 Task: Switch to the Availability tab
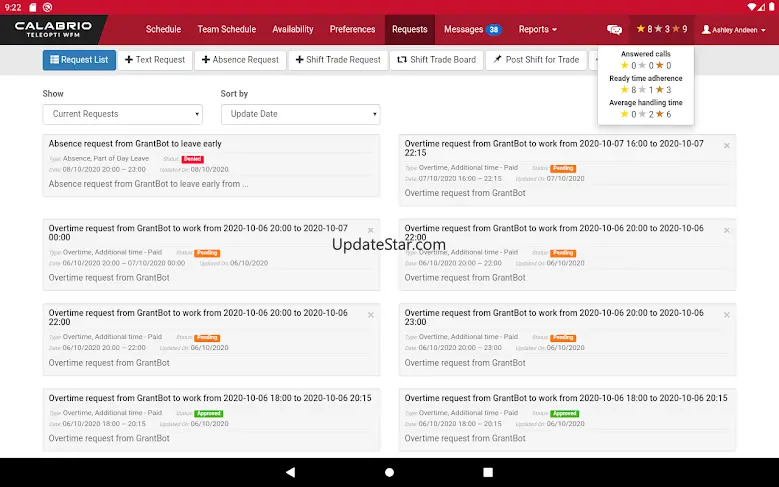(x=293, y=30)
